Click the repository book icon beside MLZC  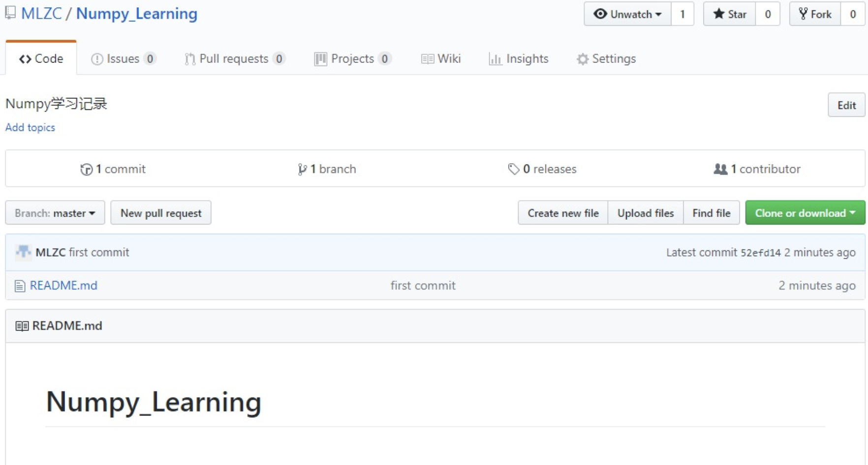tap(10, 13)
